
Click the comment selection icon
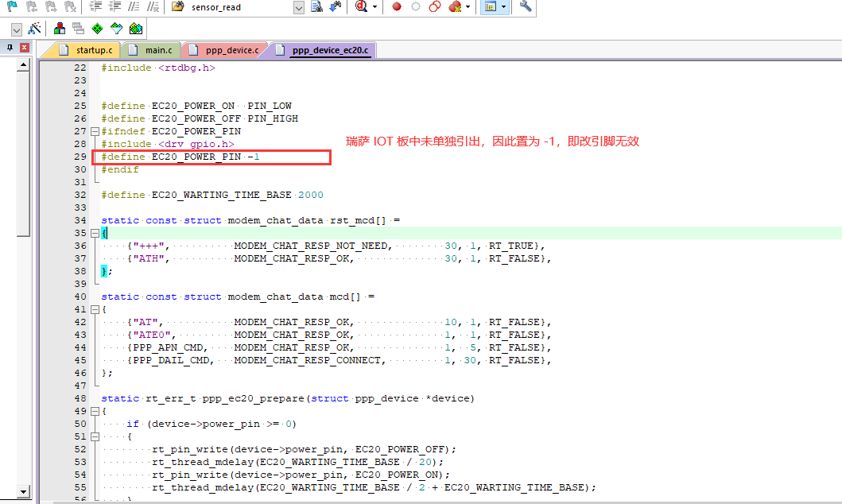[x=135, y=7]
